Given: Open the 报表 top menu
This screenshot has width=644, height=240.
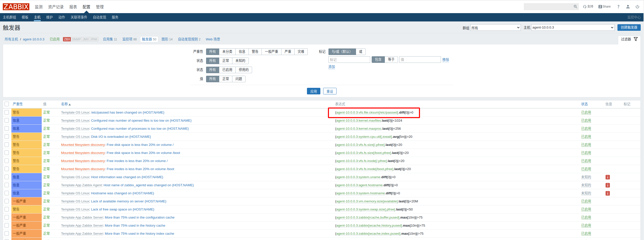Looking at the screenshot, I should pos(73,7).
